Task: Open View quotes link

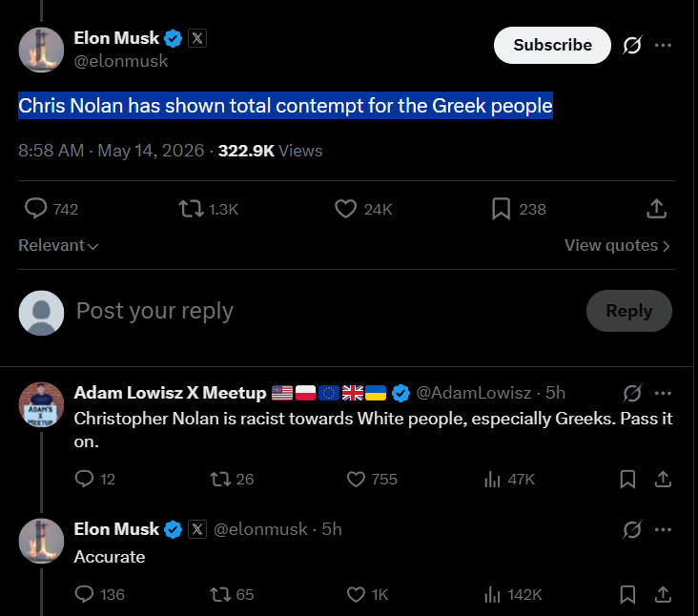Action: tap(617, 245)
